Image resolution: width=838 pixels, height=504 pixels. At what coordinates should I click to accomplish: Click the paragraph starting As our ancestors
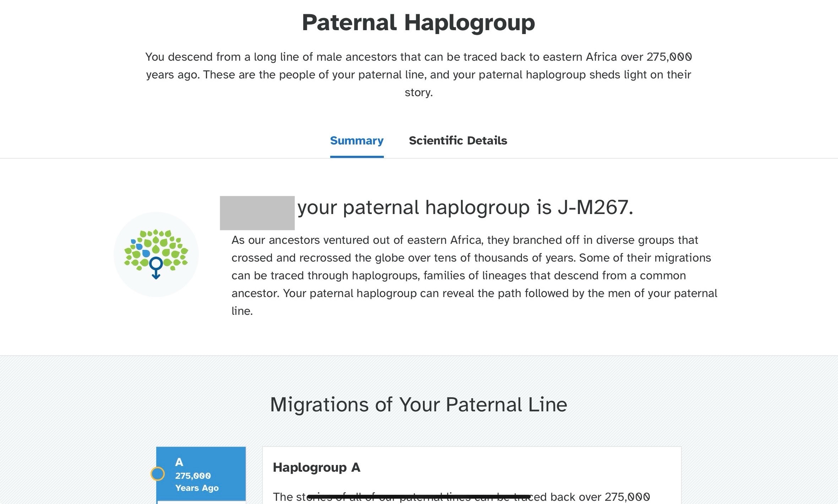(x=474, y=275)
